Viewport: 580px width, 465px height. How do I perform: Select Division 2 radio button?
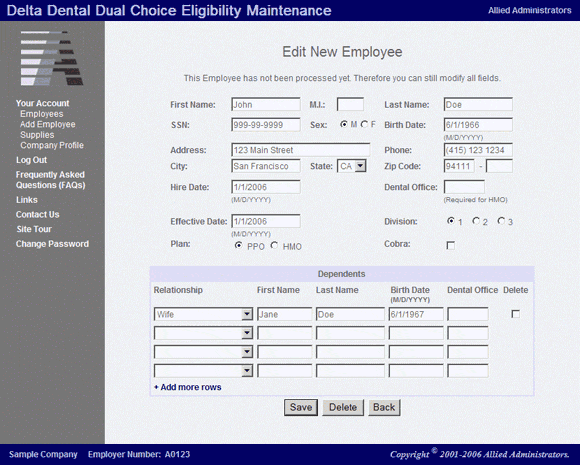coord(476,221)
